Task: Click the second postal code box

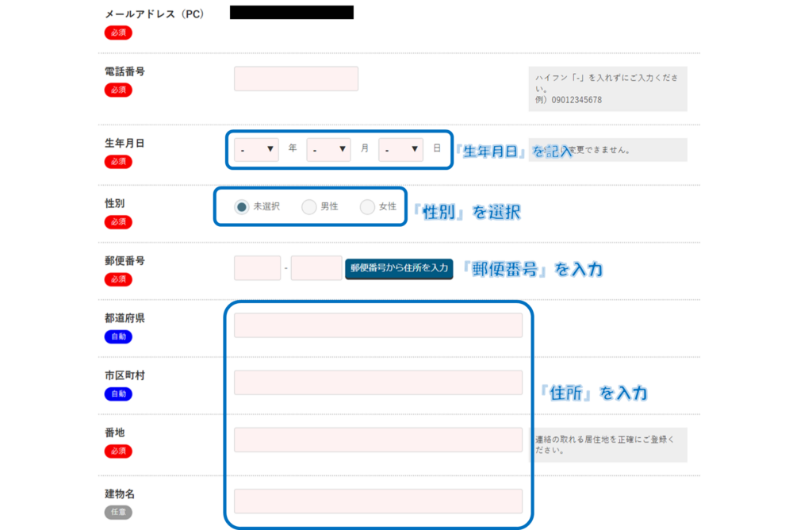Action: [316, 268]
